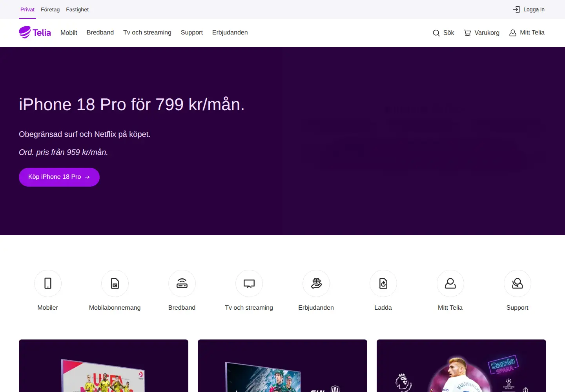Viewport: 565px width, 392px height.
Task: Open Erbjudanden in the navigation bar
Action: pos(230,33)
